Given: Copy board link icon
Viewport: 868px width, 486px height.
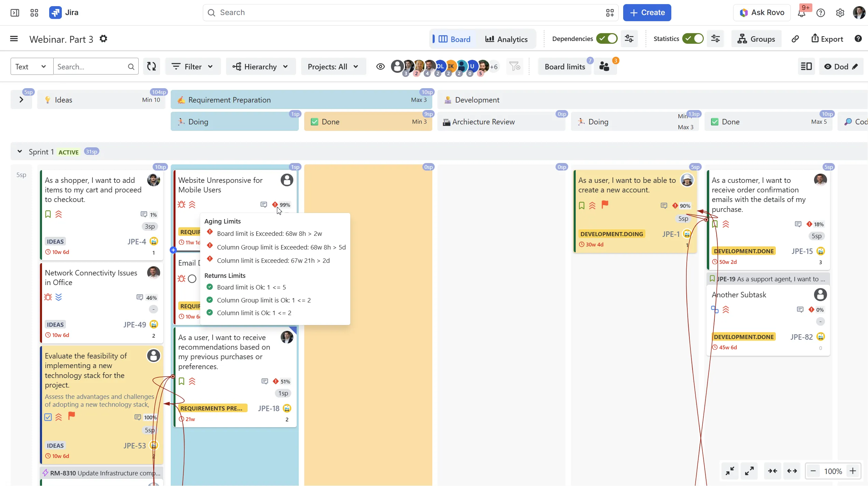Looking at the screenshot, I should pos(795,39).
